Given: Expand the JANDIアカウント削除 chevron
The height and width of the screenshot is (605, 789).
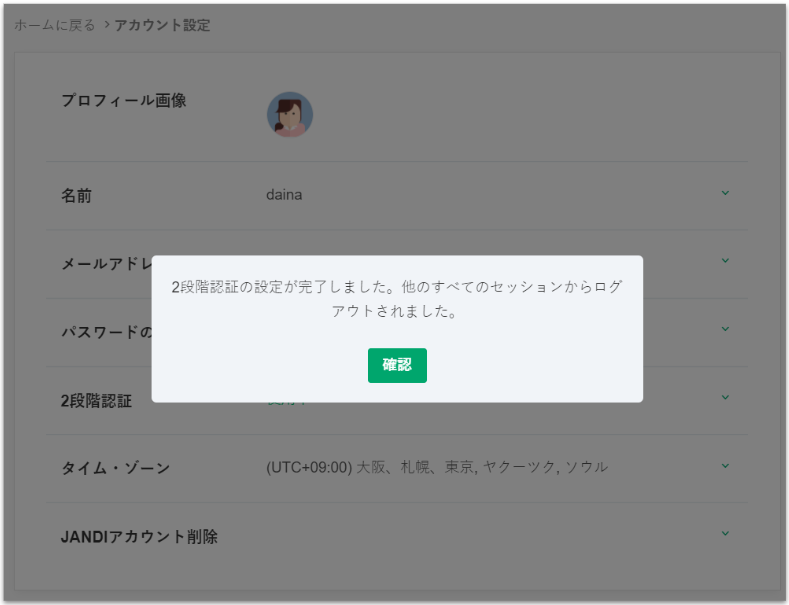Looking at the screenshot, I should coord(725,534).
